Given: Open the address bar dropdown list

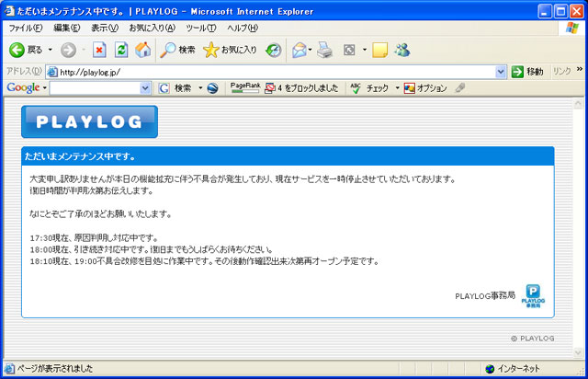Looking at the screenshot, I should point(500,72).
